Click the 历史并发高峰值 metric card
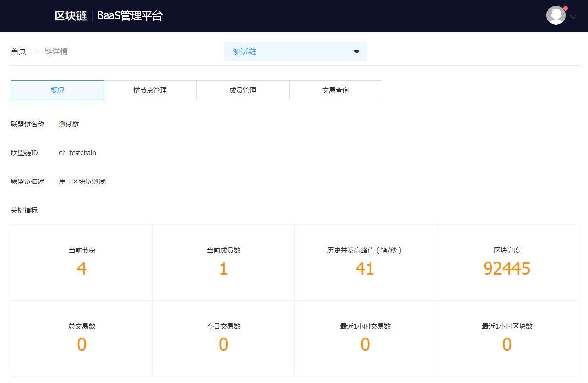The height and width of the screenshot is (383, 588). (x=365, y=263)
